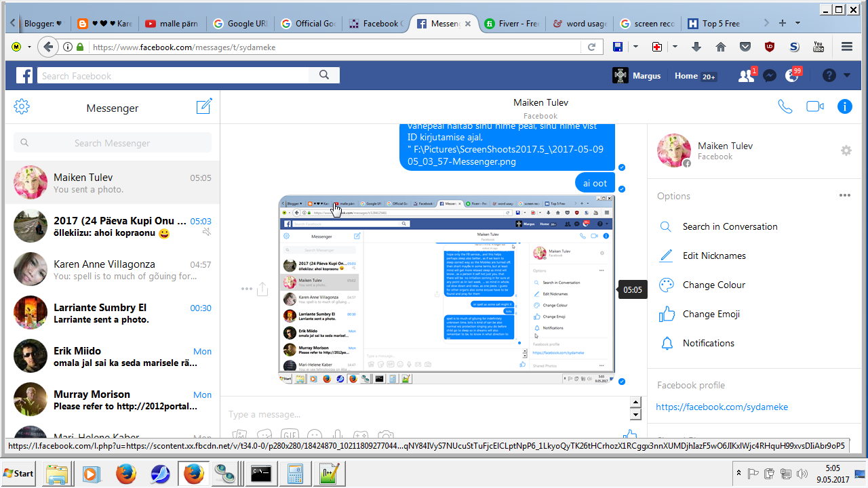Open the Change Colour option
The height and width of the screenshot is (488, 868).
click(x=713, y=285)
